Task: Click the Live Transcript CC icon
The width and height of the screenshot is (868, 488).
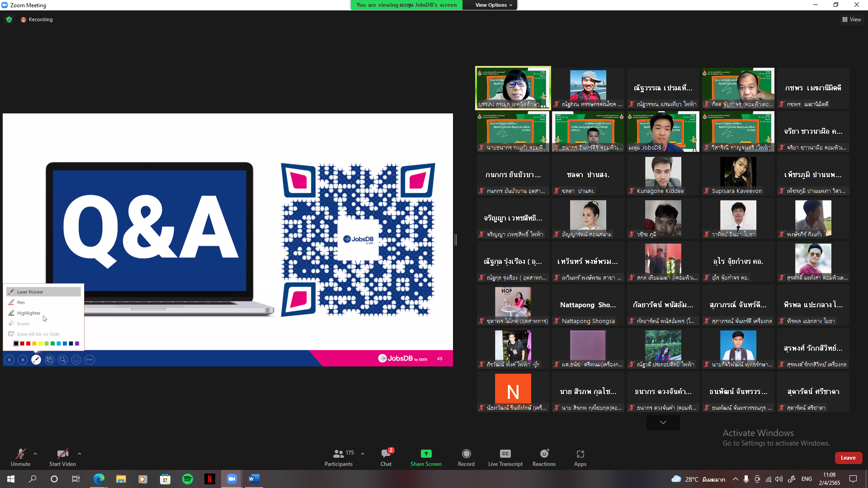Action: point(505,454)
